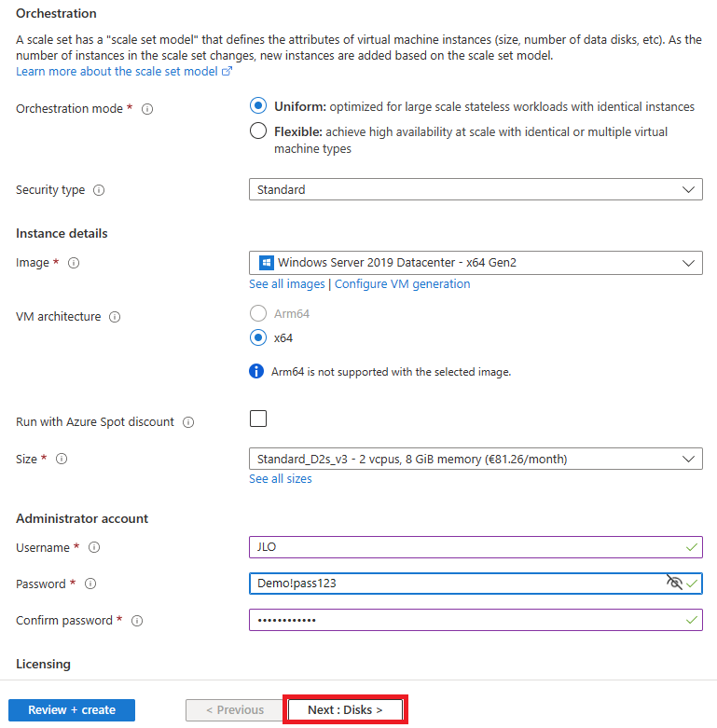Viewport: 717px width, 728px height.
Task: Click the Size field info icon
Action: pyautogui.click(x=62, y=460)
